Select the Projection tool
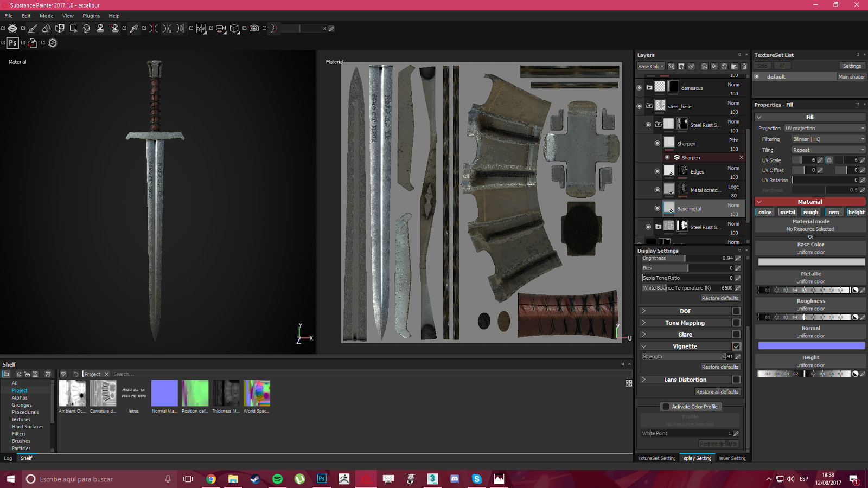 [60, 29]
